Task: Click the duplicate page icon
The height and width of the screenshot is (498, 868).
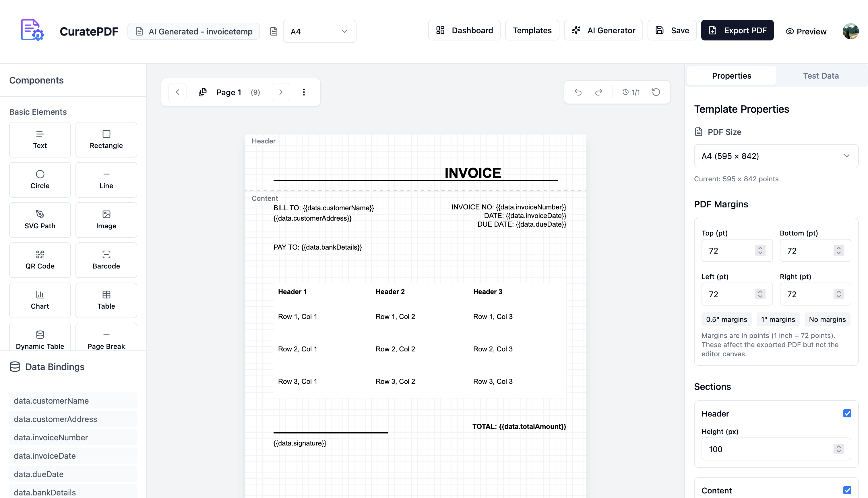Action: [x=203, y=92]
